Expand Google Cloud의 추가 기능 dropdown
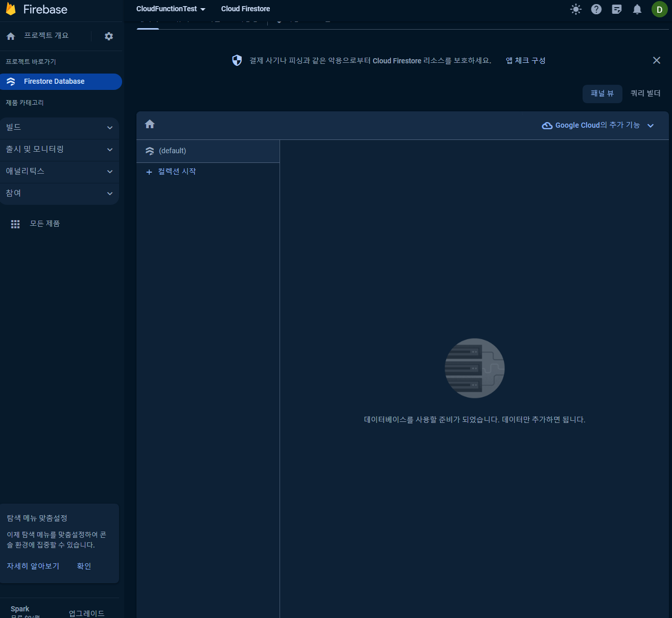The width and height of the screenshot is (672, 618). tap(598, 126)
